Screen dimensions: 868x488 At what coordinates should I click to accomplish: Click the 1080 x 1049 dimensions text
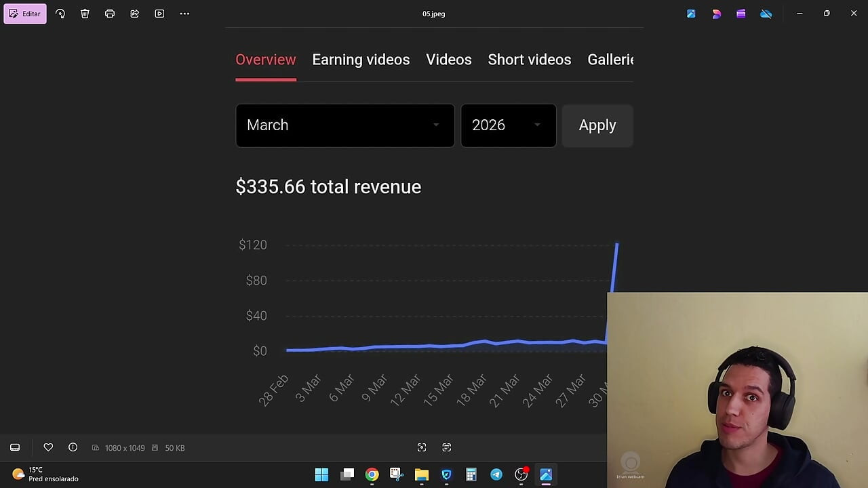(x=125, y=448)
